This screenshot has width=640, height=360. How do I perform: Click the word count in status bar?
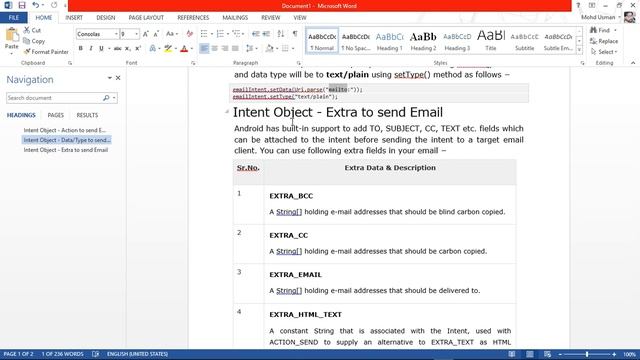tap(62, 354)
